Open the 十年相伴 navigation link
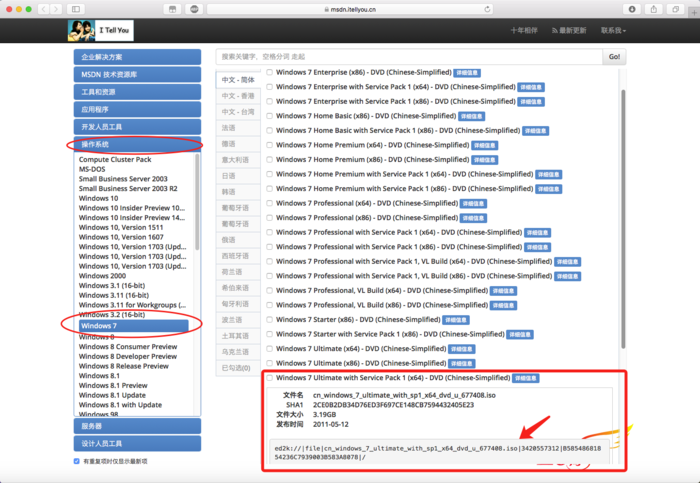Screen dimensions: 700x483 pyautogui.click(x=524, y=30)
